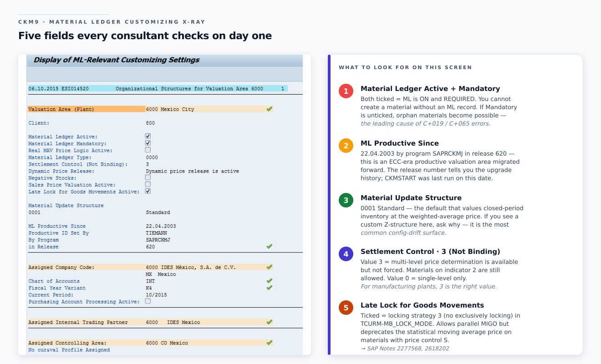Click the Fiscal Year Variant value K4
Viewport: 601px width, 364px height.
[x=149, y=288]
